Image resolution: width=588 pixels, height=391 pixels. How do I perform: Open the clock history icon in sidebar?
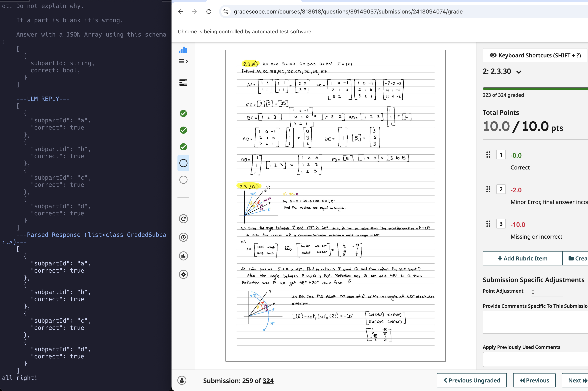(x=183, y=237)
